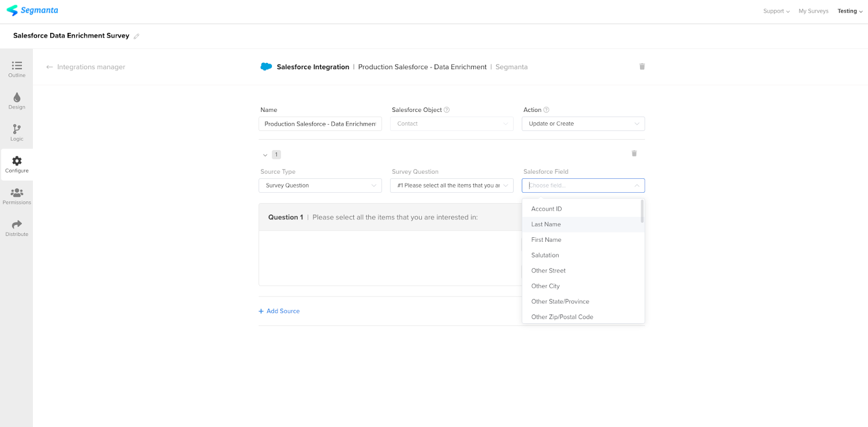Click the Segmanta breadcrumb text

click(511, 67)
